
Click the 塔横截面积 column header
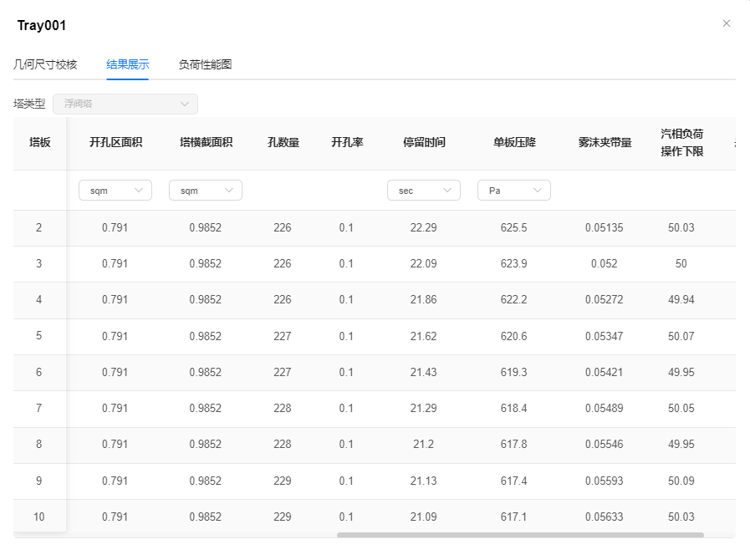click(207, 143)
